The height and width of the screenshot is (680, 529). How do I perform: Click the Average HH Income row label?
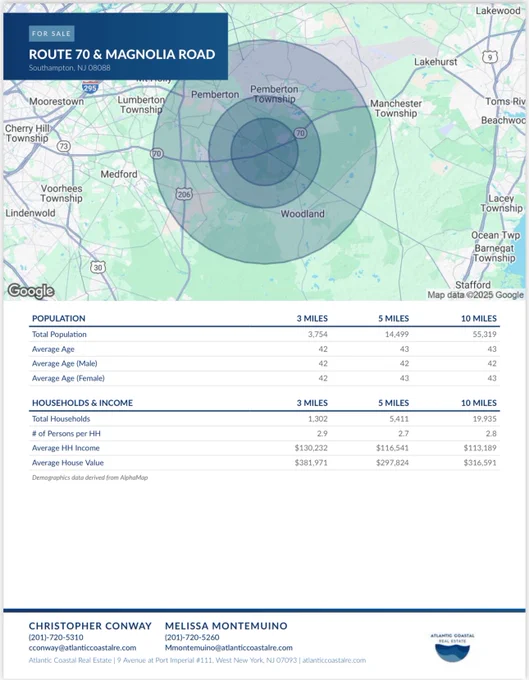pyautogui.click(x=65, y=448)
